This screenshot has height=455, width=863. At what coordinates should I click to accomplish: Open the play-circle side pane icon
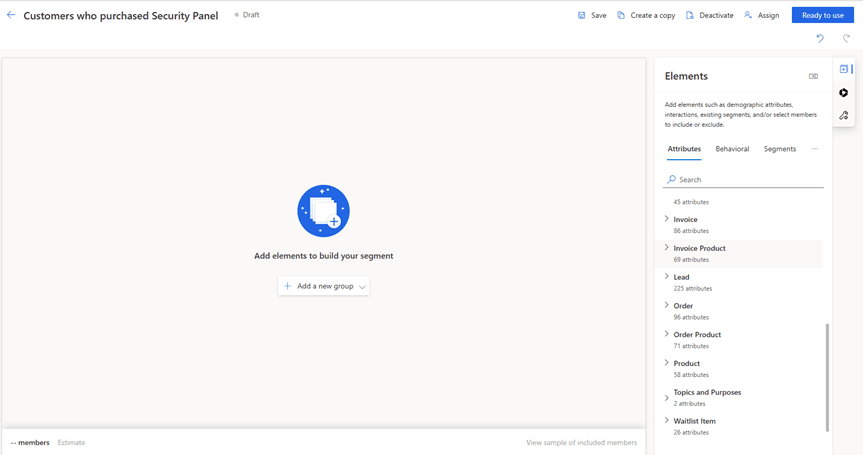point(844,93)
